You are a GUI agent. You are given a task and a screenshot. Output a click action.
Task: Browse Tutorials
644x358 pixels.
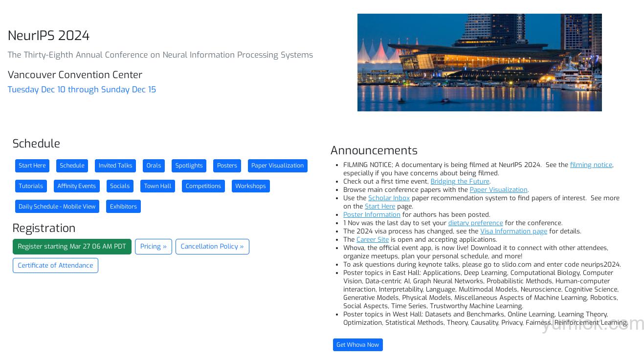[x=31, y=186]
